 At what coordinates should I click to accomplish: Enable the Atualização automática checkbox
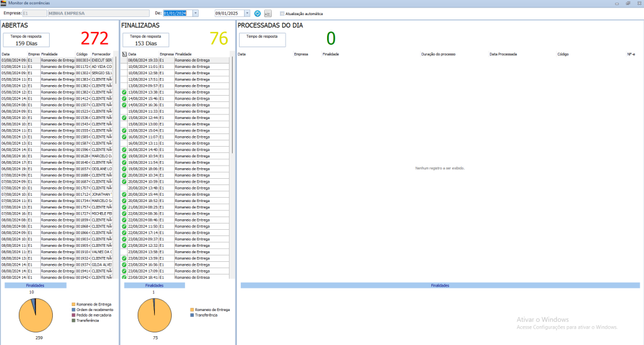tap(282, 13)
